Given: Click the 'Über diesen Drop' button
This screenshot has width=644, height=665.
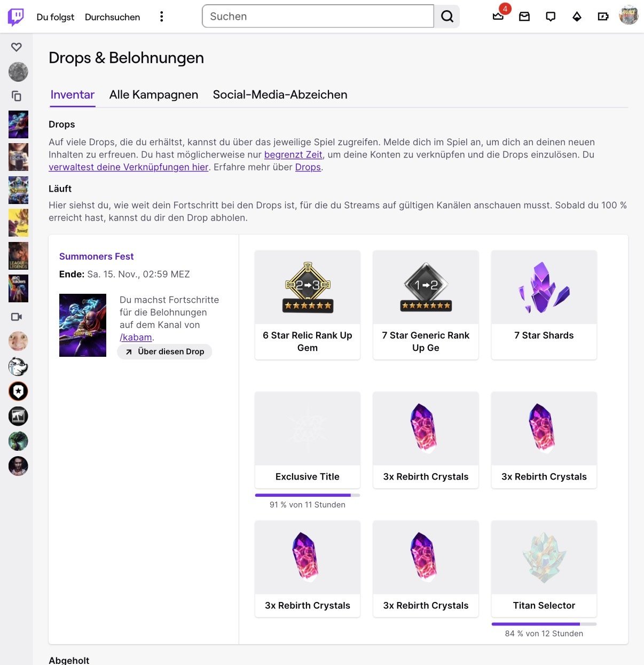Looking at the screenshot, I should click(x=164, y=351).
